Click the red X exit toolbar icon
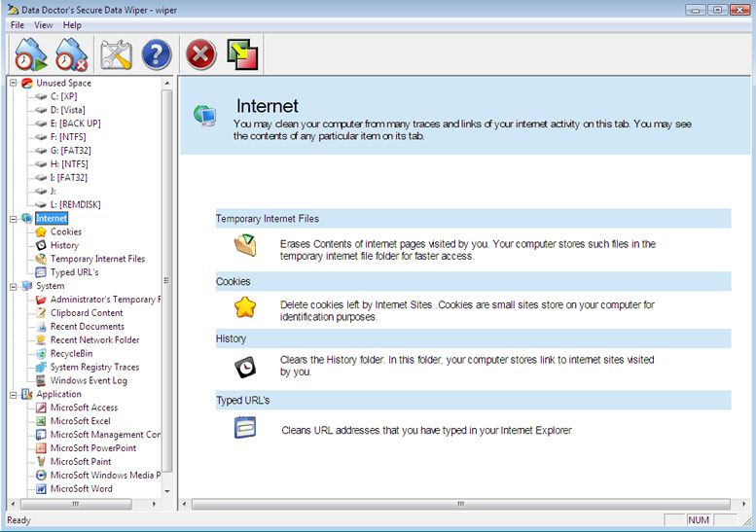 200,54
